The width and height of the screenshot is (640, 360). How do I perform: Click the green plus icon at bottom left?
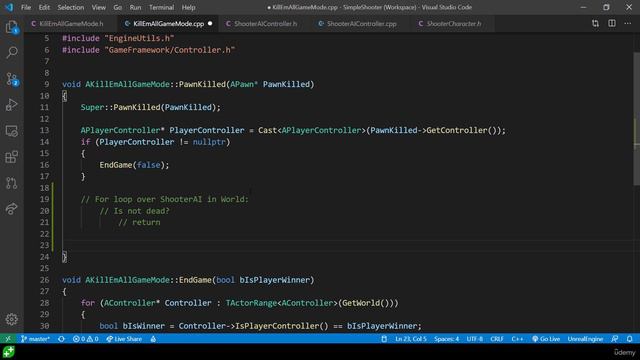pos(8,352)
